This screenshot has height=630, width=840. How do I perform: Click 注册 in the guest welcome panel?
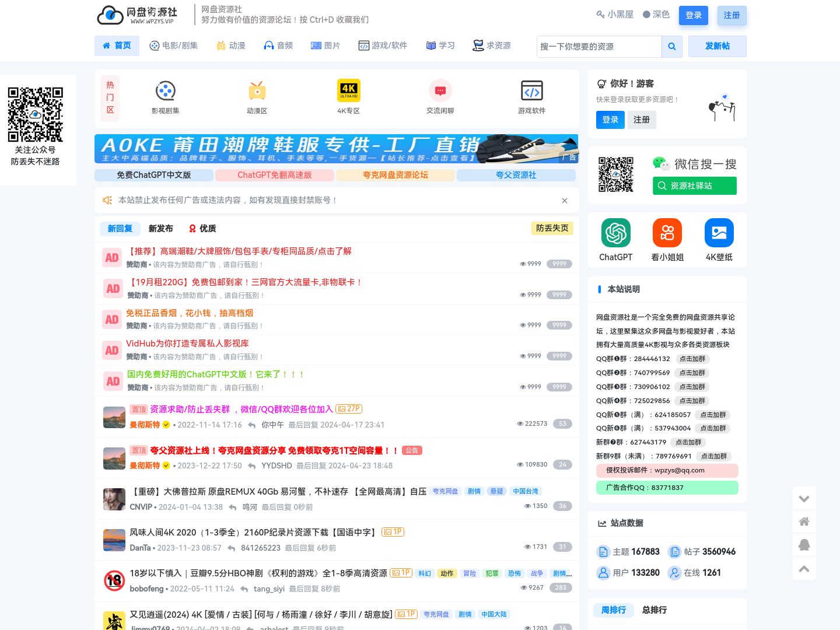642,120
